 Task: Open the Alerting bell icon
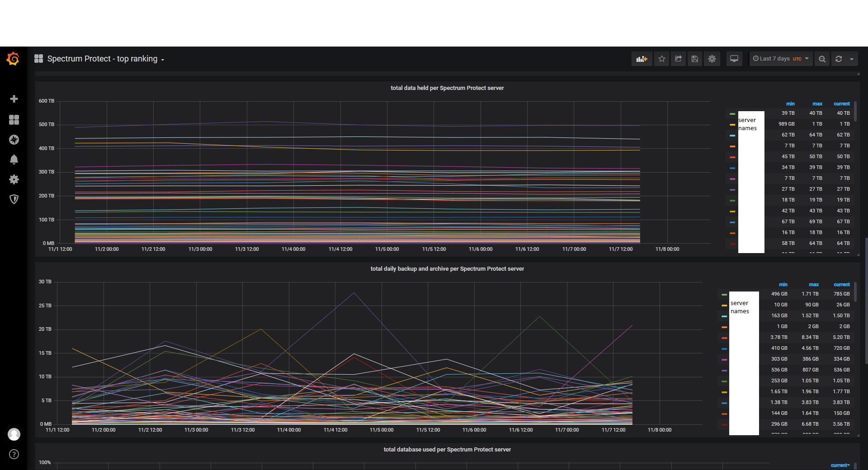click(14, 160)
